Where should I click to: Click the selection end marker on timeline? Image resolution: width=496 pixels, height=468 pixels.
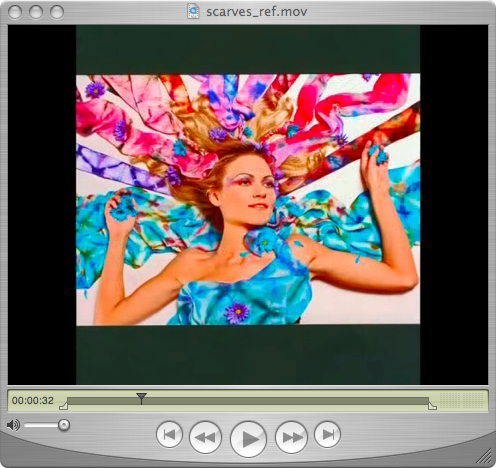click(432, 406)
